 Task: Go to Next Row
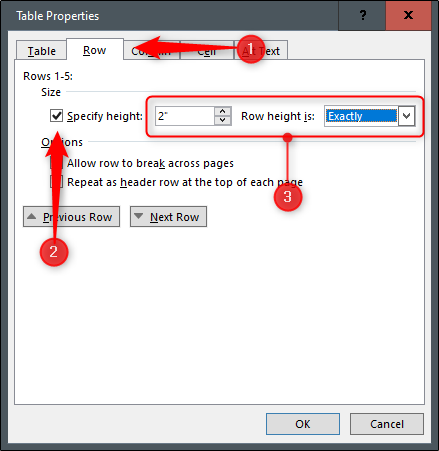click(x=168, y=217)
